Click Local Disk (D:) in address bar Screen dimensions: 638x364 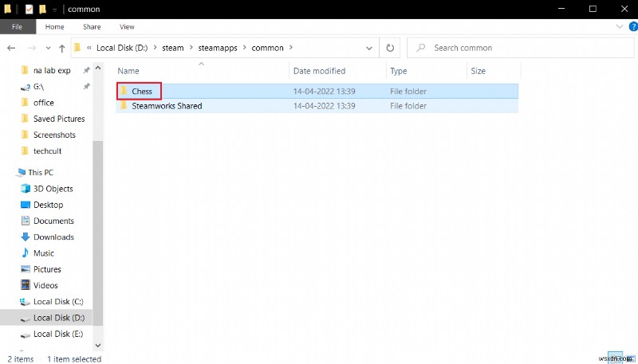coord(122,48)
